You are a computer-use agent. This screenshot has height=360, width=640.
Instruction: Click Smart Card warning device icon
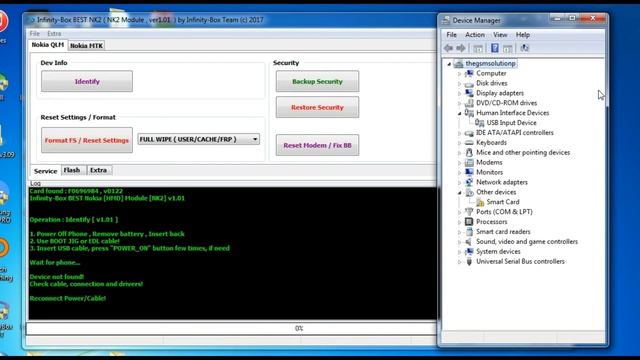480,202
